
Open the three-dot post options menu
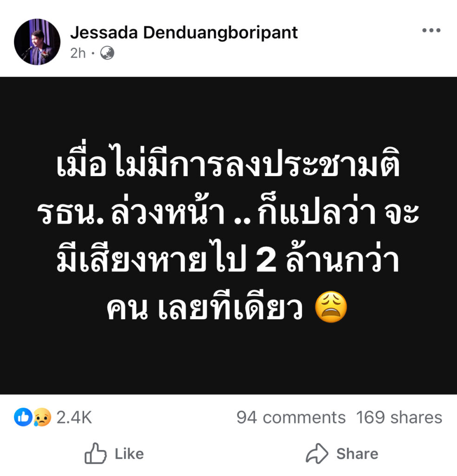431,30
